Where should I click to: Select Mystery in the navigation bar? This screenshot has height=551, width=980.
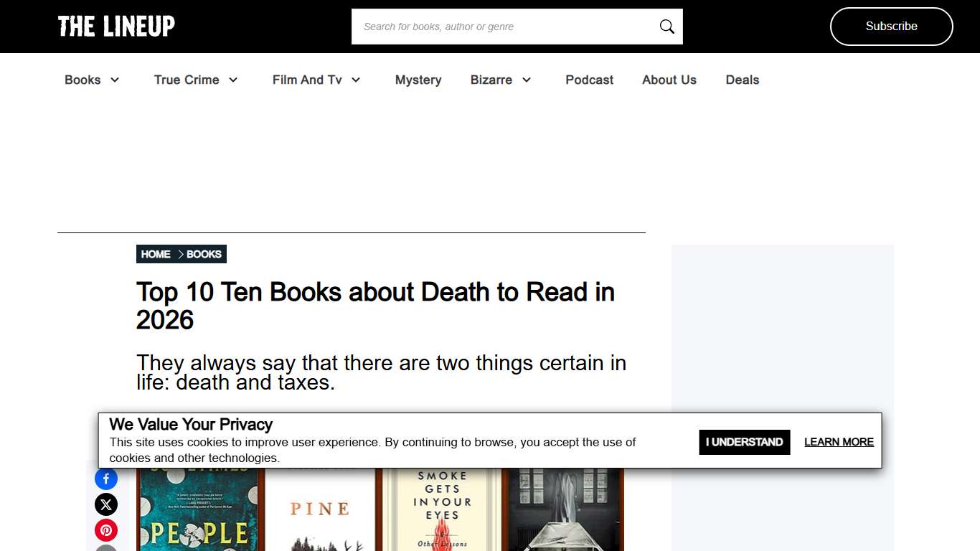[x=418, y=80]
